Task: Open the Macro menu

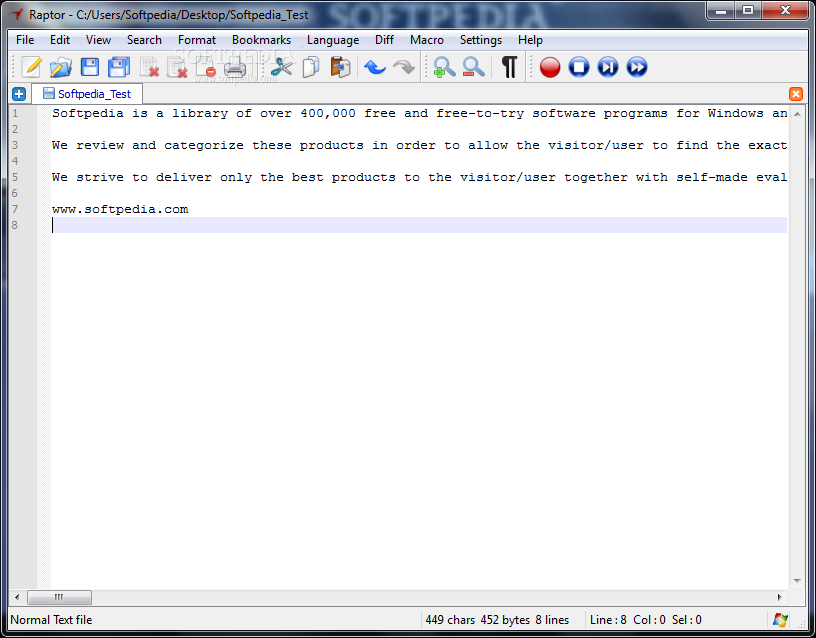Action: (x=427, y=40)
